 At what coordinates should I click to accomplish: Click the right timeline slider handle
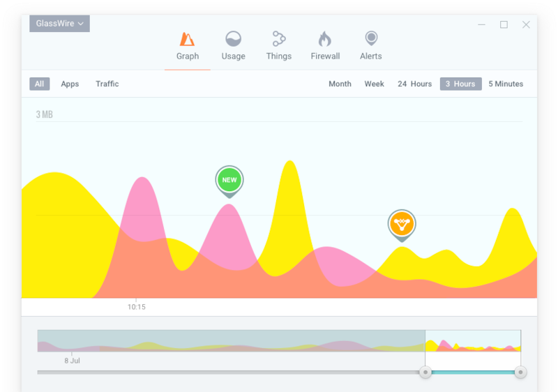tap(520, 372)
